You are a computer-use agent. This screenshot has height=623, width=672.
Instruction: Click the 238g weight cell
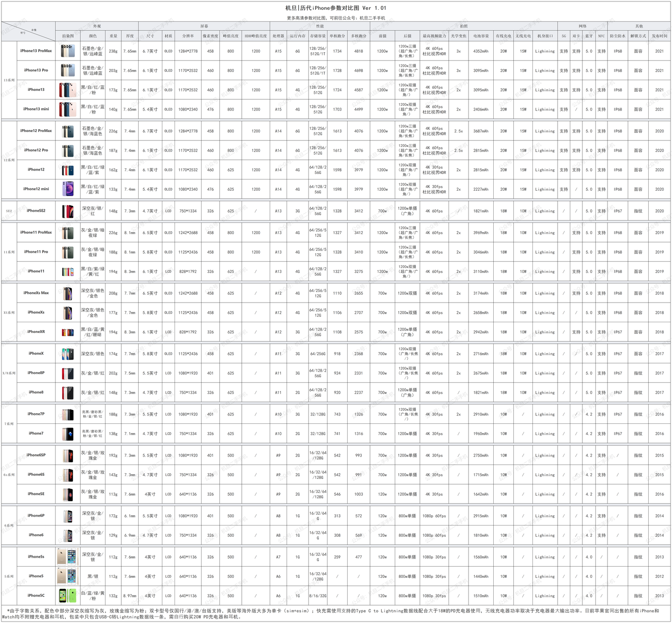pos(113,51)
